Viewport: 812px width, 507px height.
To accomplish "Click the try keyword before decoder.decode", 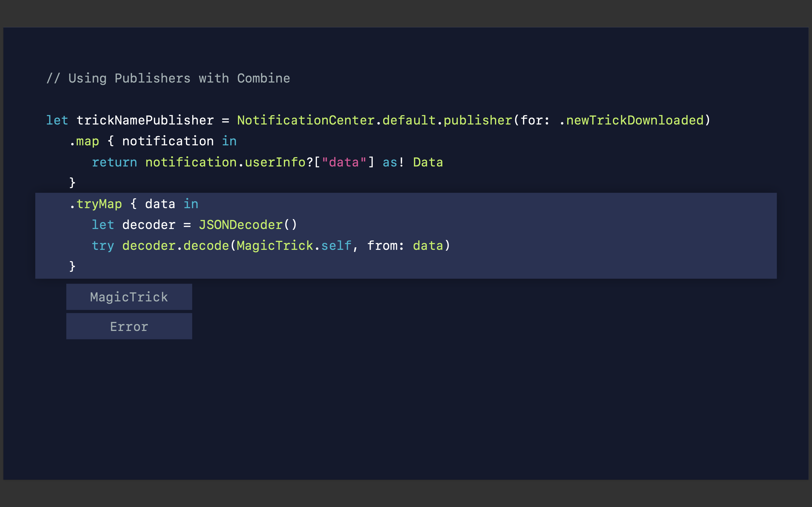I will click(x=103, y=246).
